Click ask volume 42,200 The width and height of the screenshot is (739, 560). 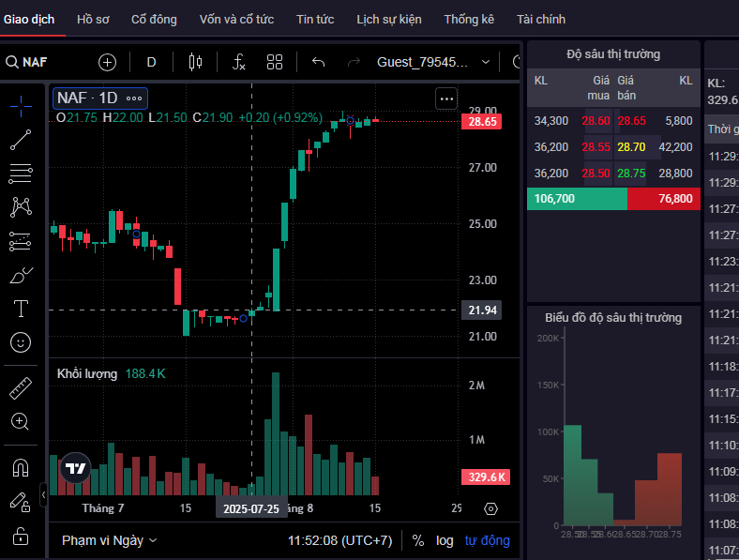(675, 147)
